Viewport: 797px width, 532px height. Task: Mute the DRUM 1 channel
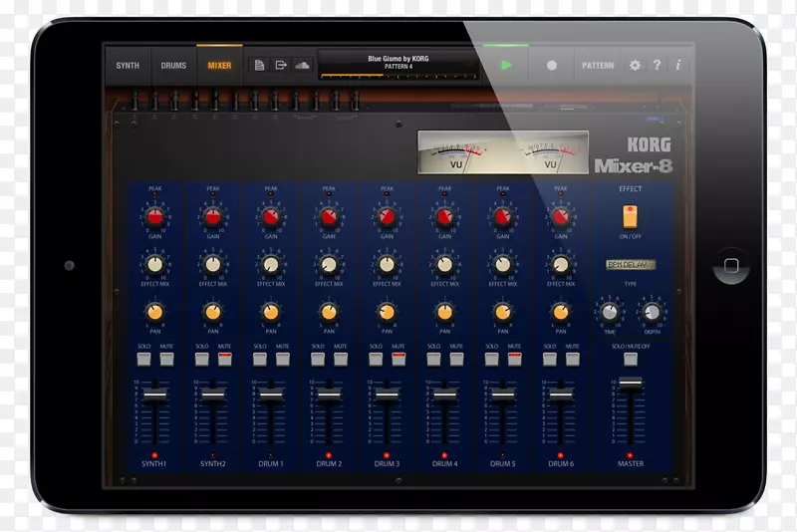click(283, 360)
